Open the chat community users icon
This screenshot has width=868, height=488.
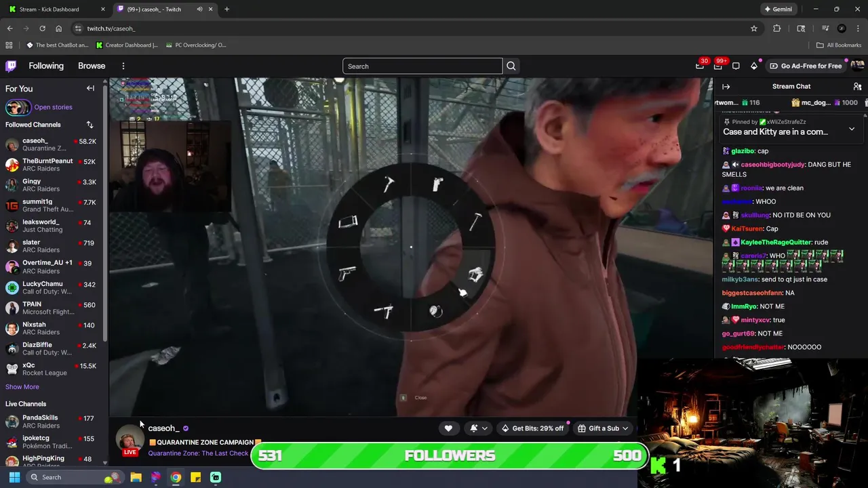pyautogui.click(x=857, y=87)
